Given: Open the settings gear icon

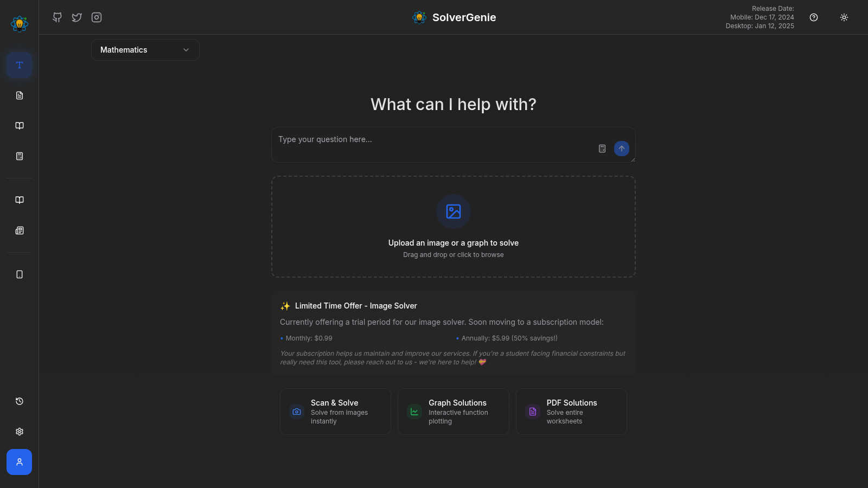Looking at the screenshot, I should [x=20, y=432].
